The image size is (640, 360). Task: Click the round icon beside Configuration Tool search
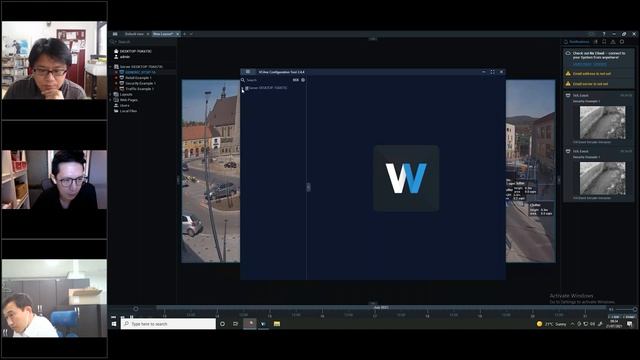303,80
